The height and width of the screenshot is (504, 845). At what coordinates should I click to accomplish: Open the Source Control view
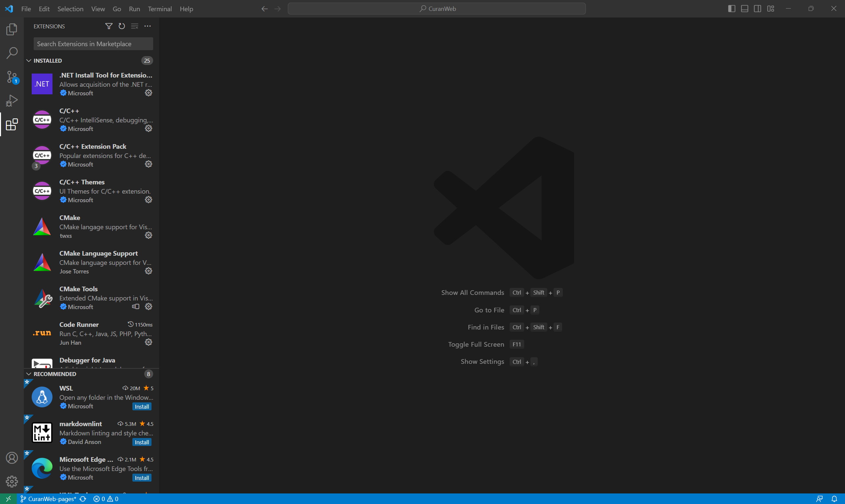coord(12,77)
